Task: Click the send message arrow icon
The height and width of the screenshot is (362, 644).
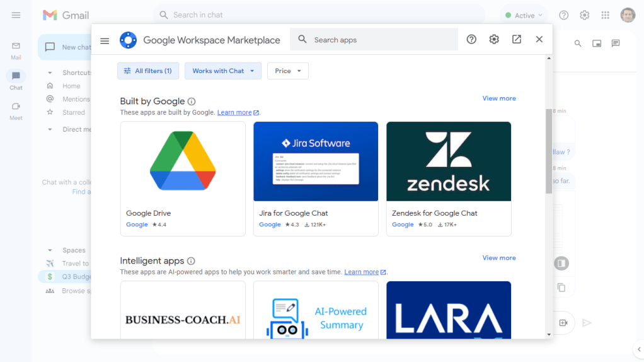Action: point(587,323)
